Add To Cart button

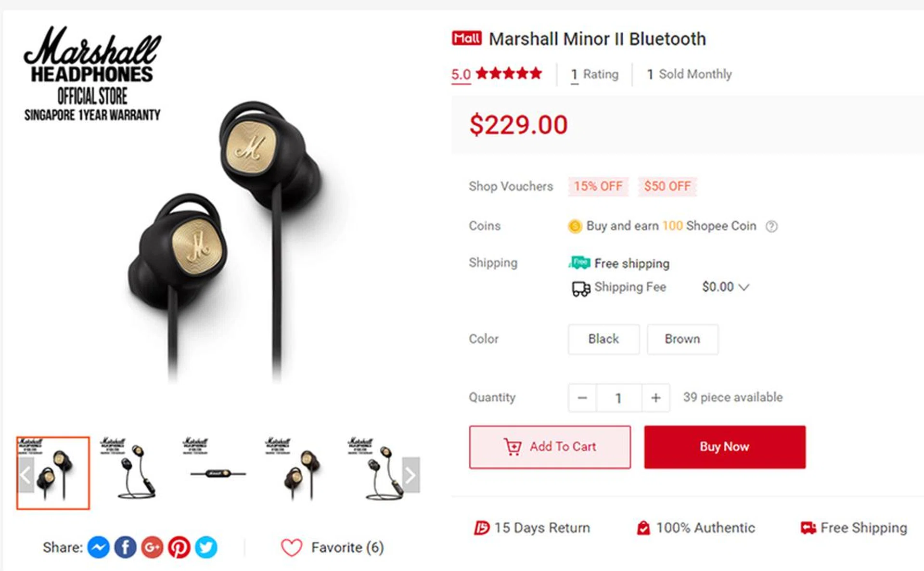[x=550, y=447]
